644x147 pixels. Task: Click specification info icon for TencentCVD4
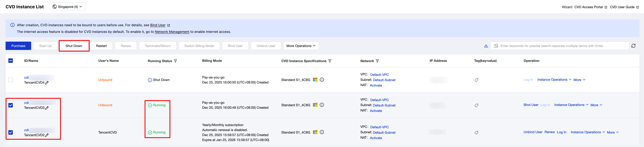(322, 80)
